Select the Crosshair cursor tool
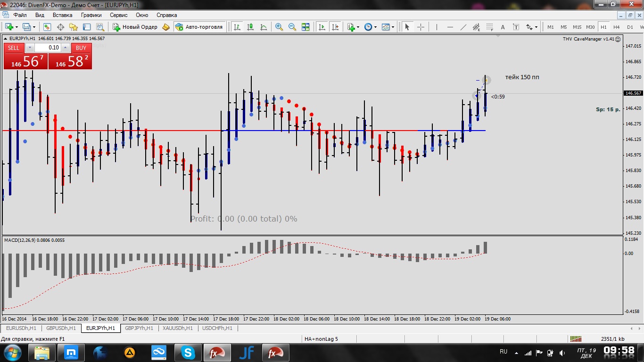Image resolution: width=644 pixels, height=362 pixels. coord(421,27)
